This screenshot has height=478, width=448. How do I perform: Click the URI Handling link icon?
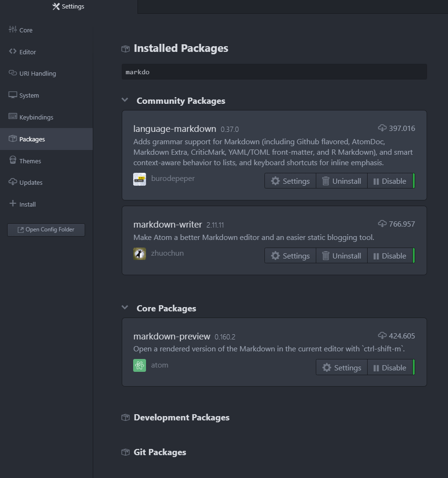pos(12,73)
